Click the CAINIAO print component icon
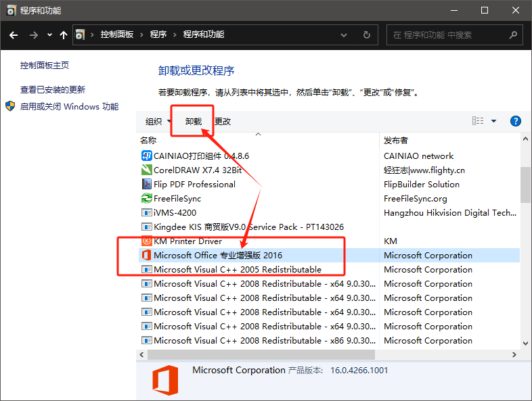Viewport: 532px width, 401px height. pyautogui.click(x=146, y=156)
